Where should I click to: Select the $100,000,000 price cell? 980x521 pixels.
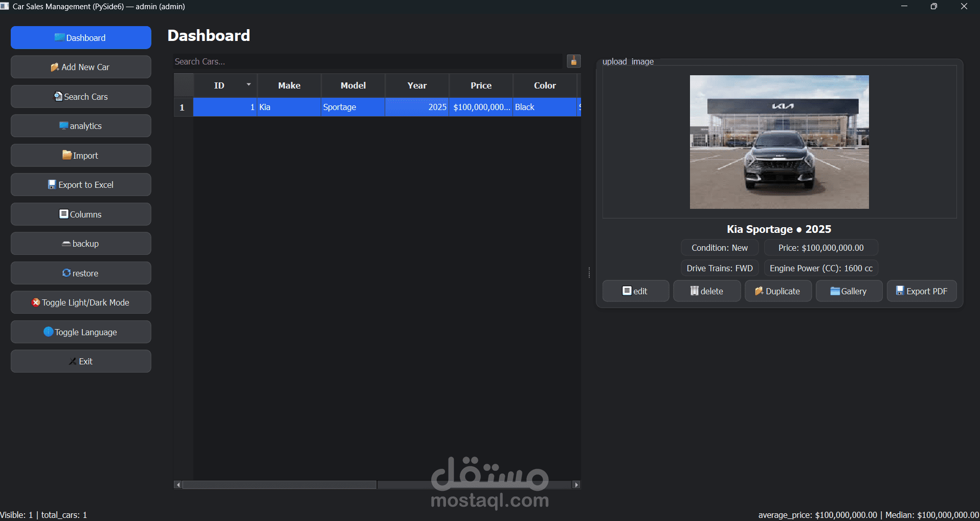point(481,107)
